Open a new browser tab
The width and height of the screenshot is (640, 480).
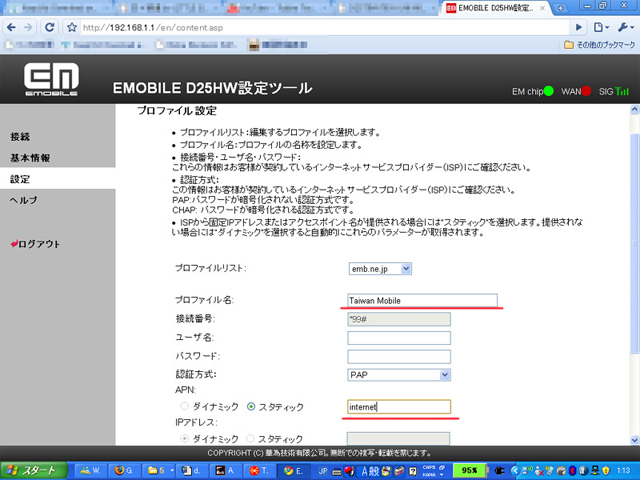pyautogui.click(x=561, y=8)
